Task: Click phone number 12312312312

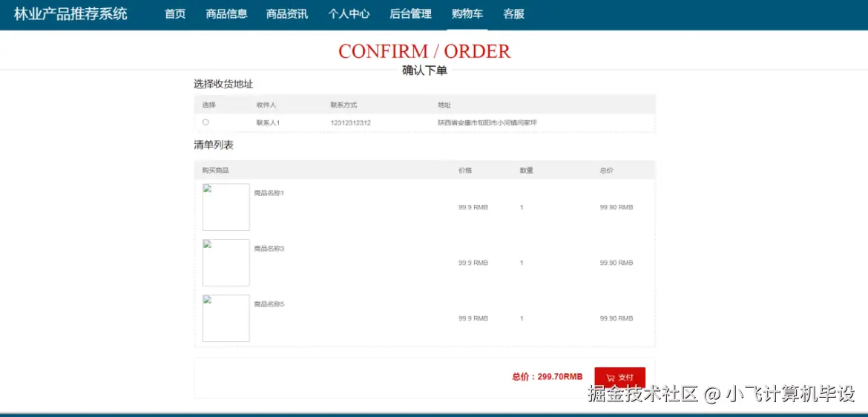Action: (x=350, y=122)
